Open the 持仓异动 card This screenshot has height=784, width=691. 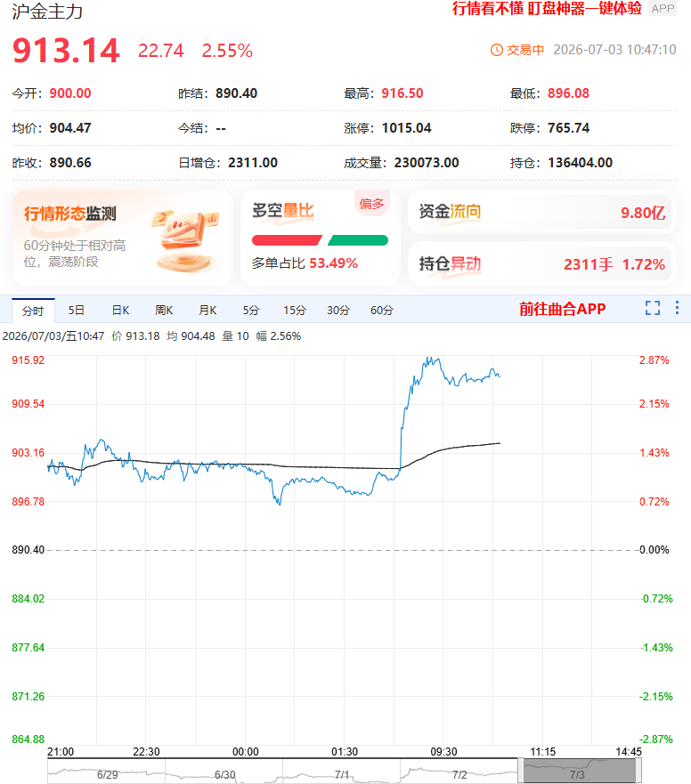coord(542,264)
